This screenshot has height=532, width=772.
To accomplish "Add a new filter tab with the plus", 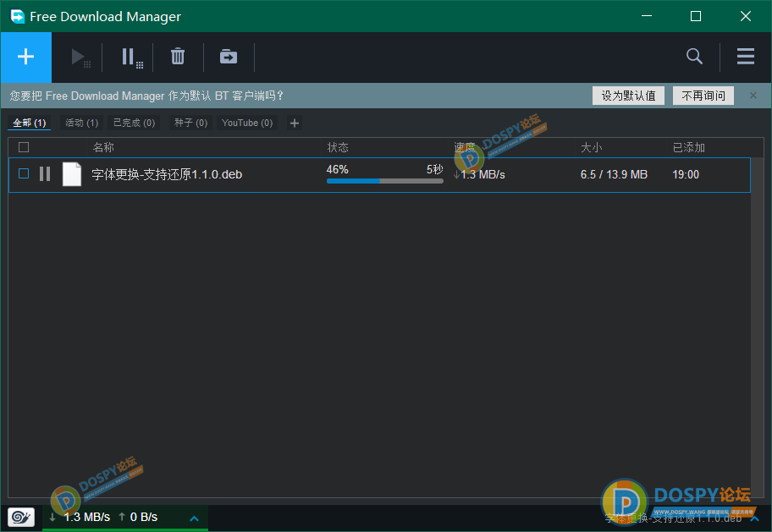I will (x=295, y=123).
